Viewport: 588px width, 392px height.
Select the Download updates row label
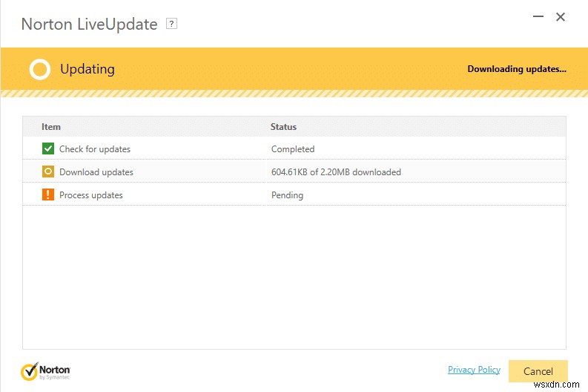click(x=96, y=172)
